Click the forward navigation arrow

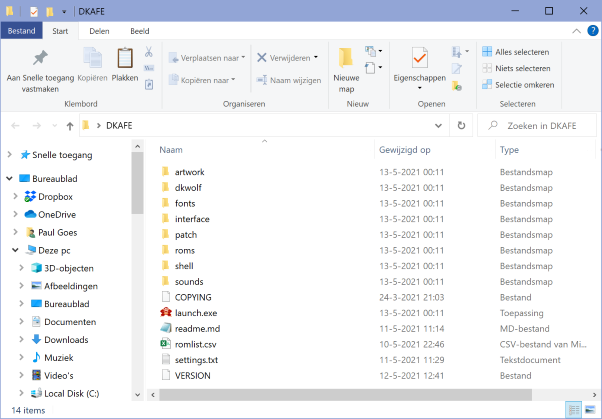click(36, 126)
